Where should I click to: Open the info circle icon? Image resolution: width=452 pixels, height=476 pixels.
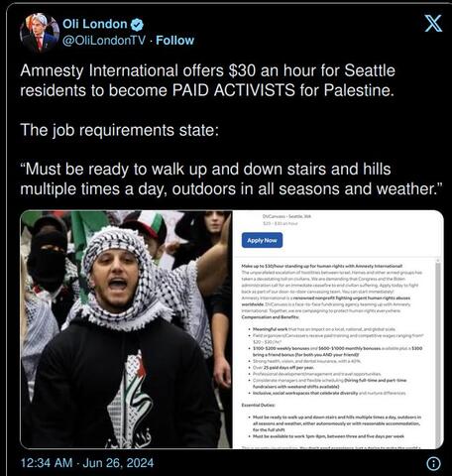[x=433, y=463]
